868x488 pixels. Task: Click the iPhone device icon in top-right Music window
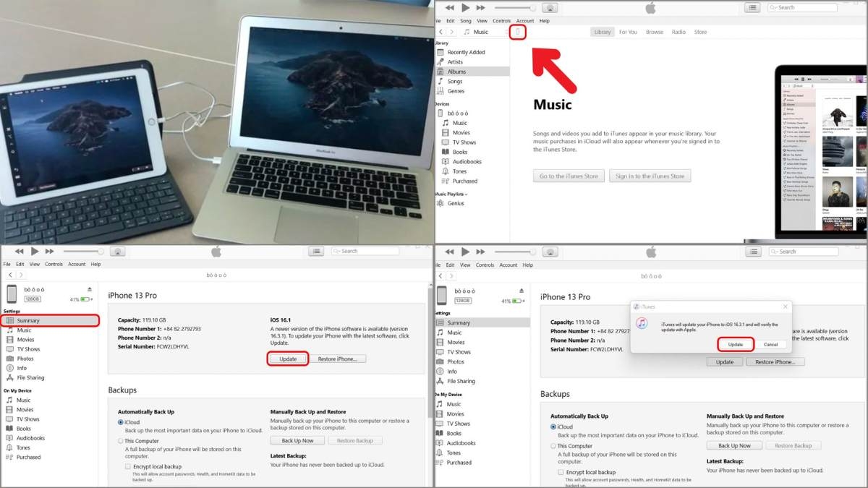pos(517,32)
